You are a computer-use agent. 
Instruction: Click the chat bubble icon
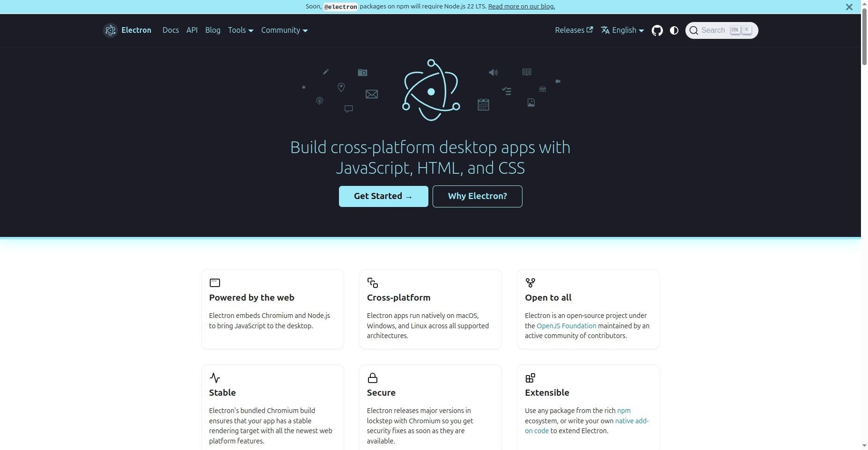coord(349,109)
